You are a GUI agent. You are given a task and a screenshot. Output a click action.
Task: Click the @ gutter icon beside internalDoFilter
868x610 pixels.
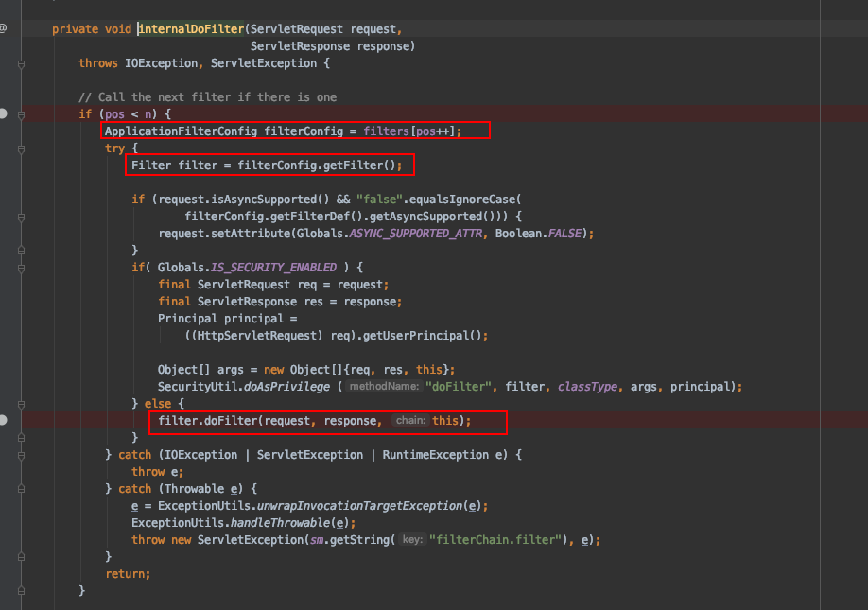tap(3, 28)
